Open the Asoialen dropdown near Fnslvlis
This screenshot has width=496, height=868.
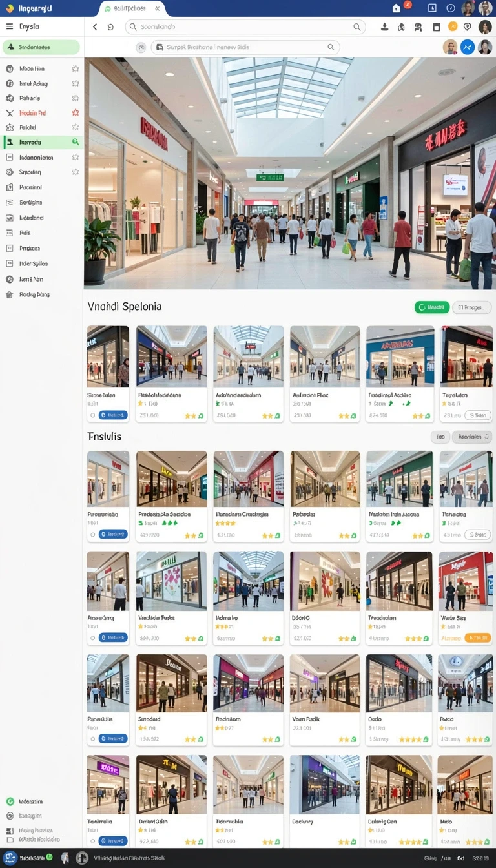(x=472, y=437)
